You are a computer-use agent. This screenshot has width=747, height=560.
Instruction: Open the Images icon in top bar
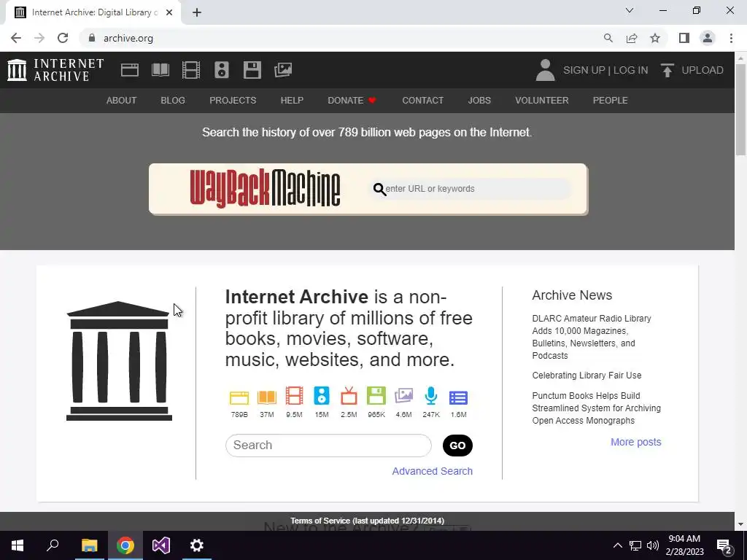point(283,70)
